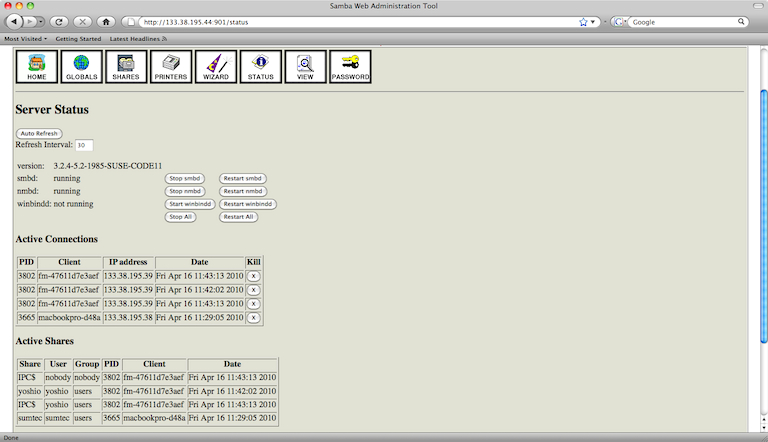Click the search magnifier icon
Screen dimensions: 768x442
tap(741, 22)
